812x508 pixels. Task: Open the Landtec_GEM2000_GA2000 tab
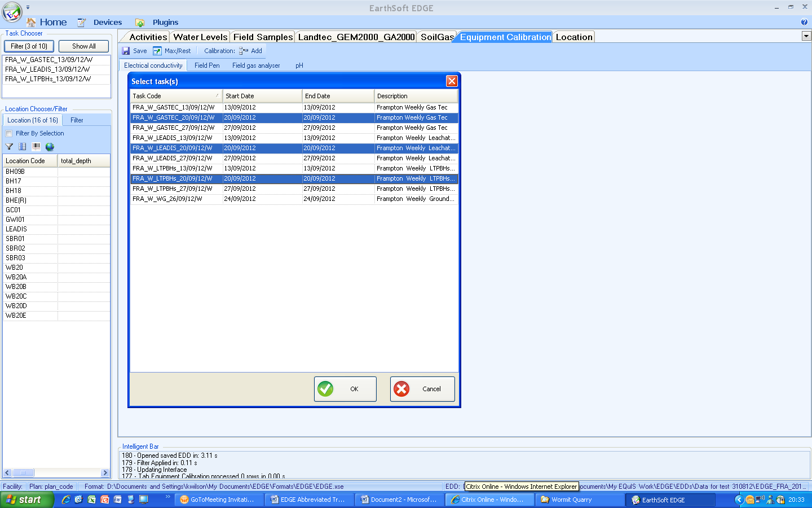click(x=356, y=37)
